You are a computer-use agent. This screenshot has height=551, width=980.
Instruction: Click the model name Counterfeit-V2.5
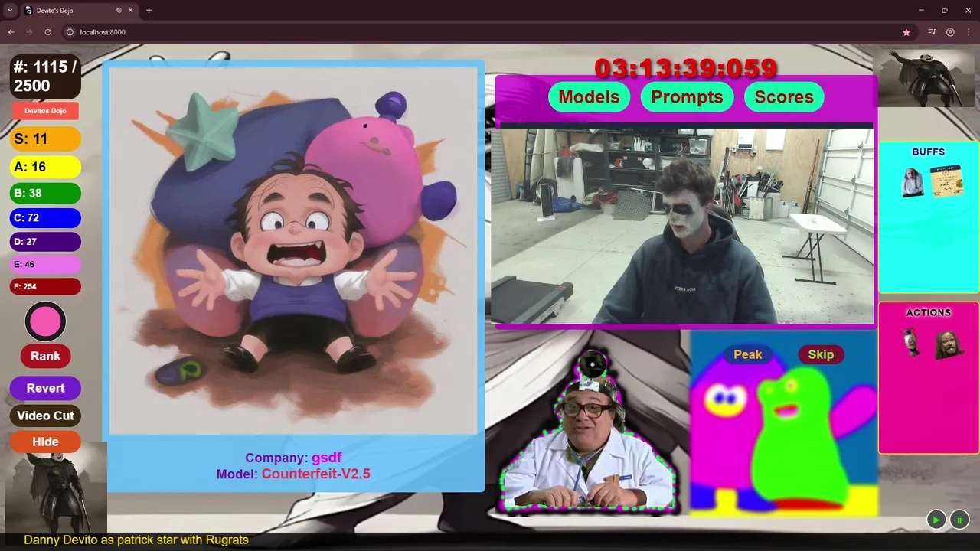[315, 474]
